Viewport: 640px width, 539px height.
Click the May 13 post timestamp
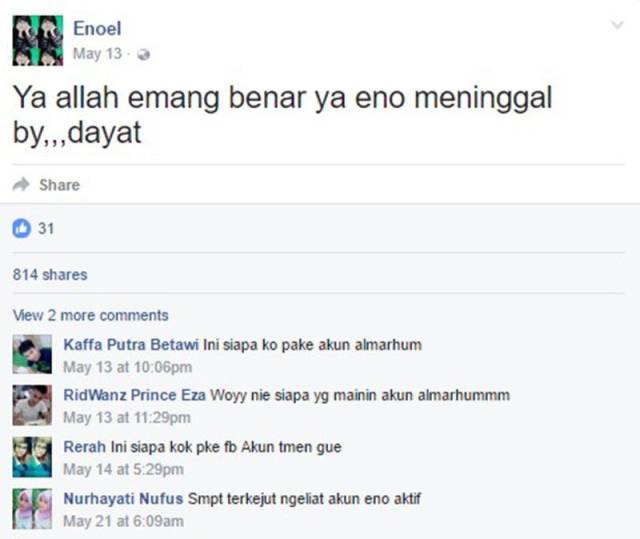[x=97, y=53]
